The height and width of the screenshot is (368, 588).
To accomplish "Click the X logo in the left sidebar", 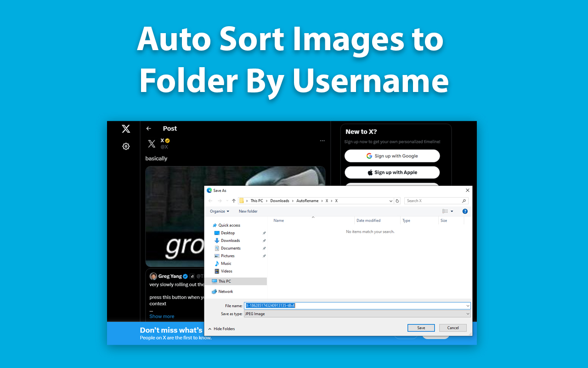I will [x=125, y=129].
